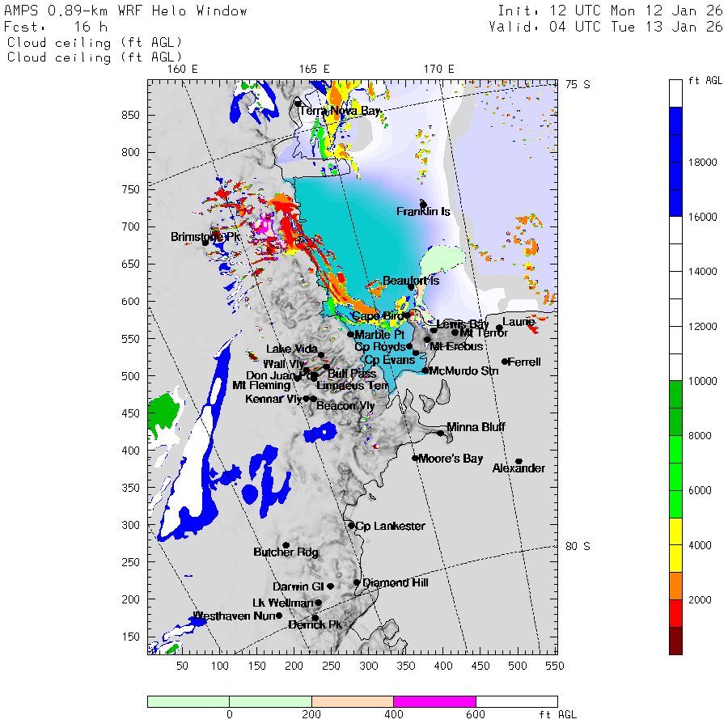Click the Cp Lankester station marker
Screen dimensions: 728x728
(351, 525)
